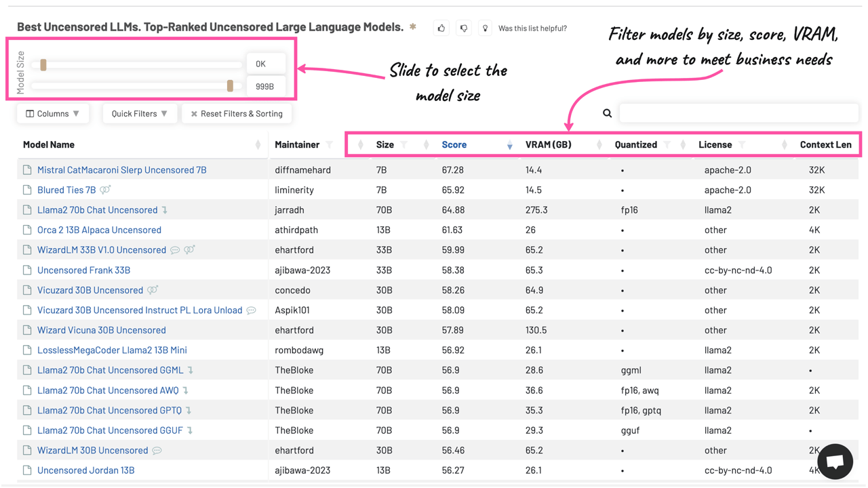Click the filter funnel on the Quantized column
Image resolution: width=868 pixels, height=488 pixels.
point(667,145)
